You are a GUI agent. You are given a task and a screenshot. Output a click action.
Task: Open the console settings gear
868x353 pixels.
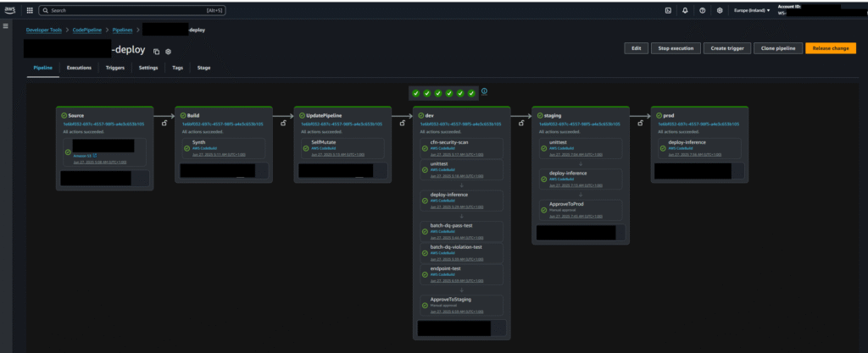coord(720,10)
